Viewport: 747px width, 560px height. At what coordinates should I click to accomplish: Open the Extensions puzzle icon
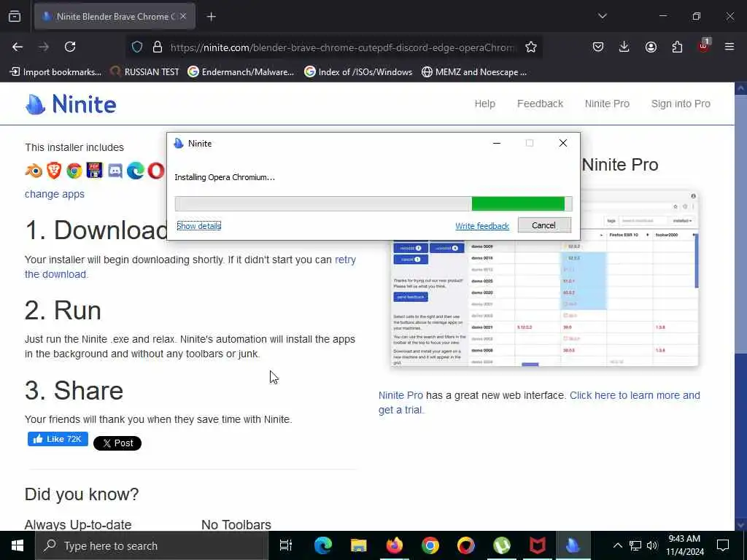pos(677,47)
